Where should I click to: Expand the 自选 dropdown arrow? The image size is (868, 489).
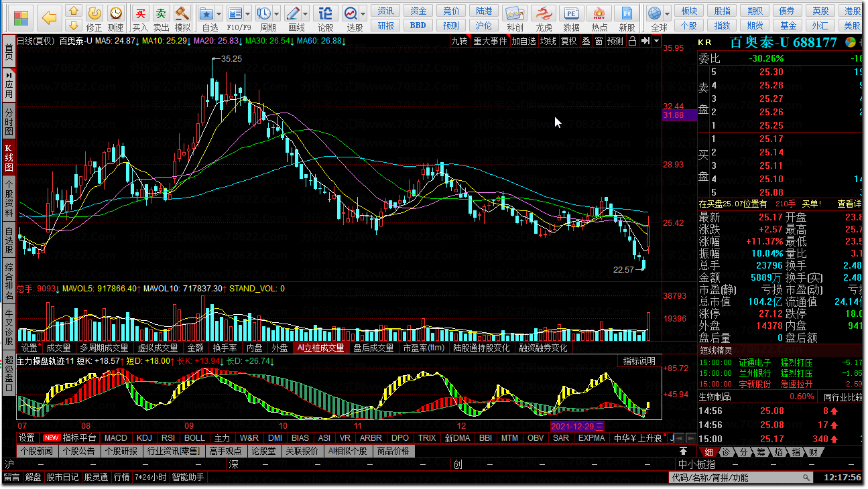pyautogui.click(x=220, y=13)
